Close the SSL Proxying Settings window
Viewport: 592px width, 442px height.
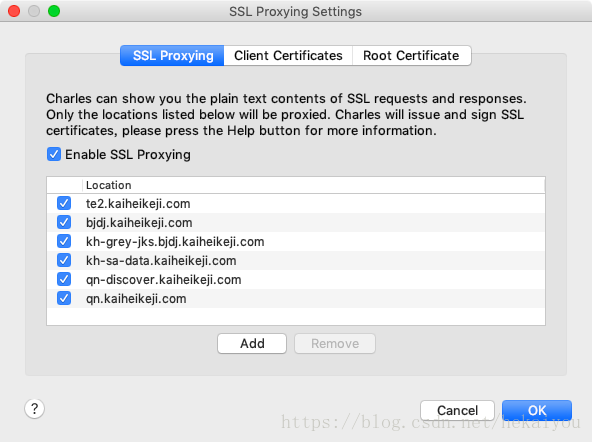(x=14, y=11)
